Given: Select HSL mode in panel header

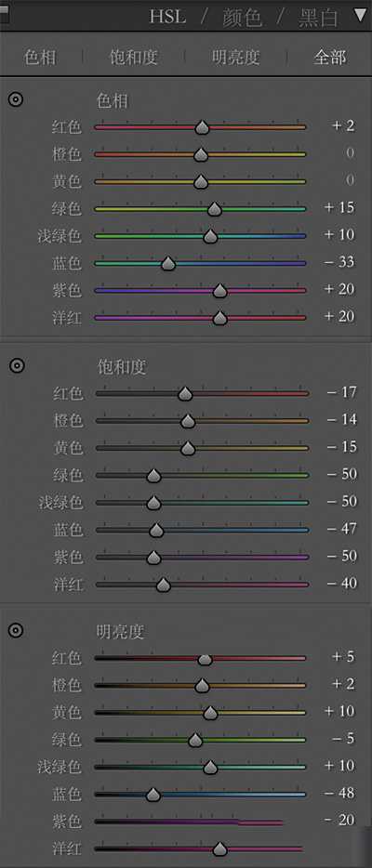Looking at the screenshot, I should click(x=167, y=17).
